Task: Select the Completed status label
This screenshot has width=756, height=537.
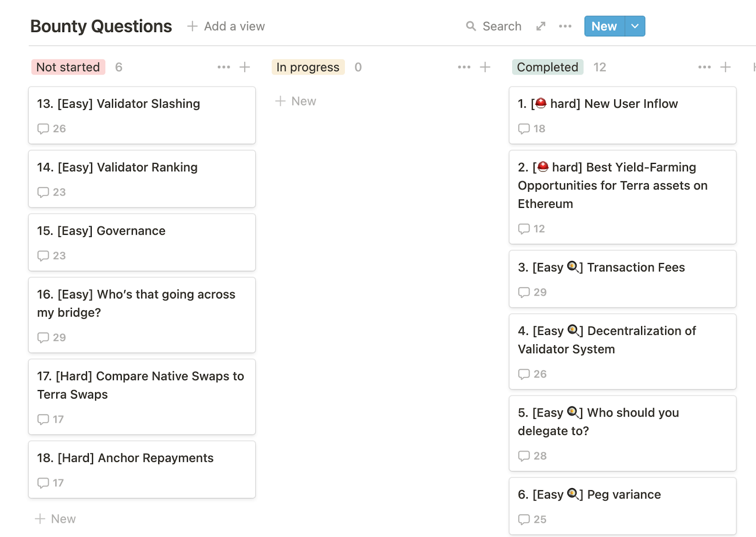Action: [547, 67]
